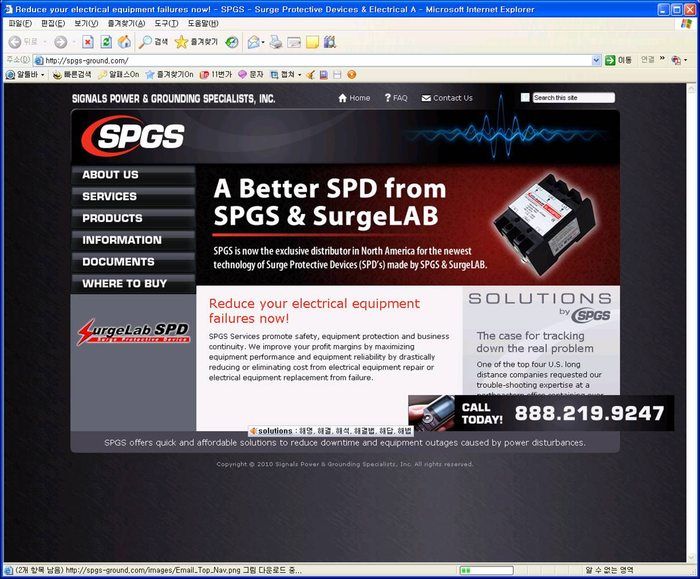Screen dimensions: 700x579
Task: Open the 편집(E) menu
Action: pos(53,23)
